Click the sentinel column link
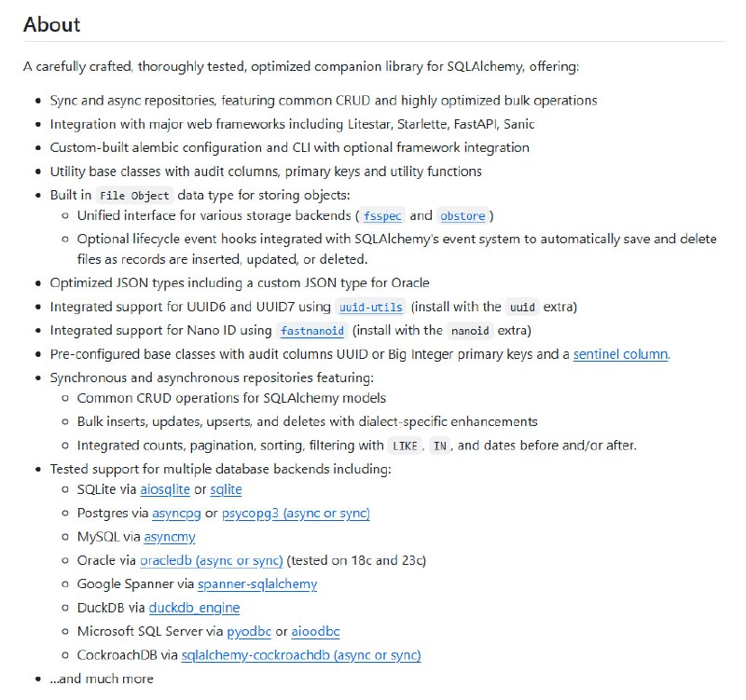 coord(620,354)
